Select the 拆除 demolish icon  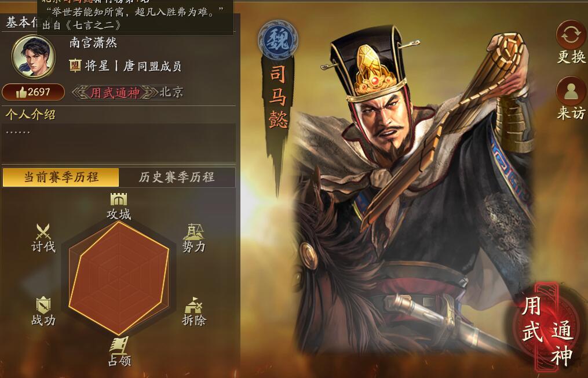pos(193,306)
